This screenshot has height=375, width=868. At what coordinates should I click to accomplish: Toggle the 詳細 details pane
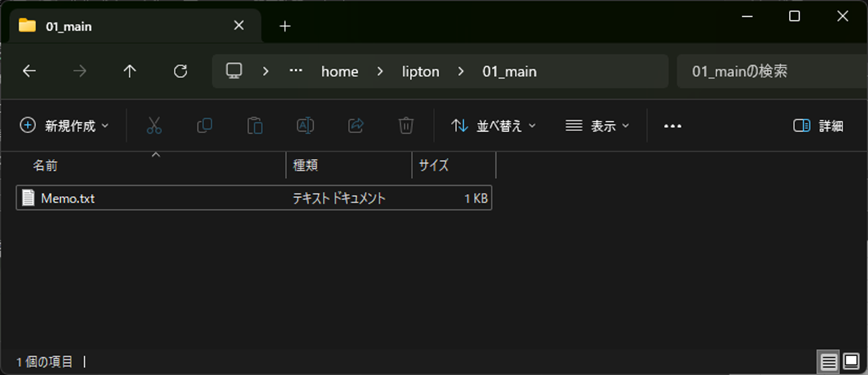point(818,126)
